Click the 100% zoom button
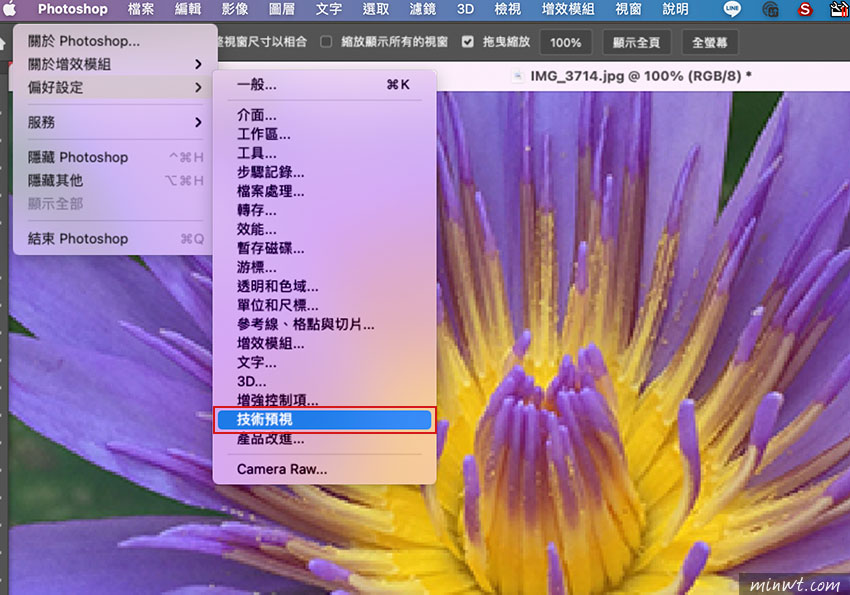This screenshot has width=850, height=595. (565, 43)
